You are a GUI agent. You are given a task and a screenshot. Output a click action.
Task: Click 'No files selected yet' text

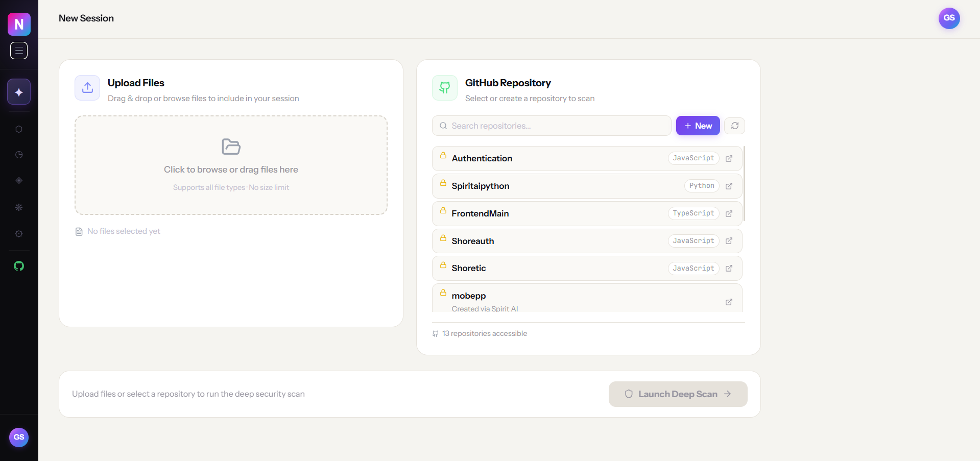point(124,231)
